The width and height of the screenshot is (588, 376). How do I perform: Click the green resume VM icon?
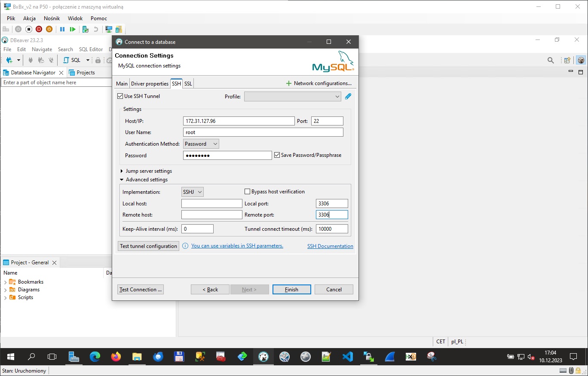coord(73,29)
